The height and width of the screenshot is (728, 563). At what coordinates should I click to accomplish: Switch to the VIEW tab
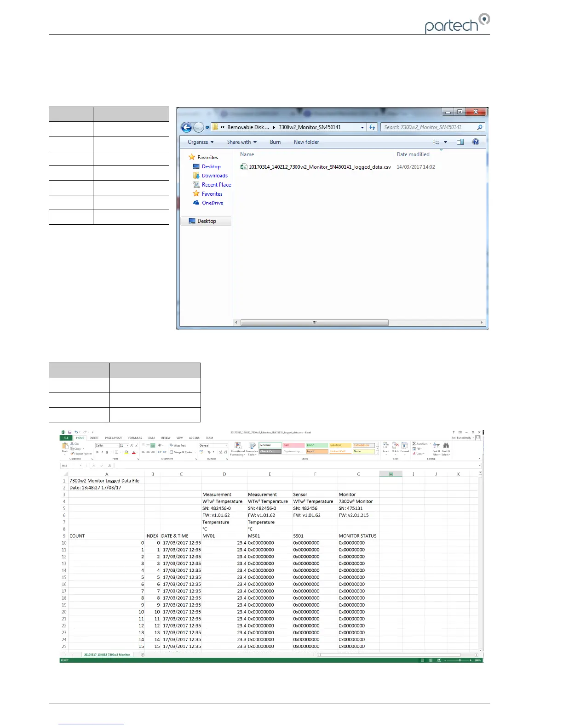[x=179, y=438]
